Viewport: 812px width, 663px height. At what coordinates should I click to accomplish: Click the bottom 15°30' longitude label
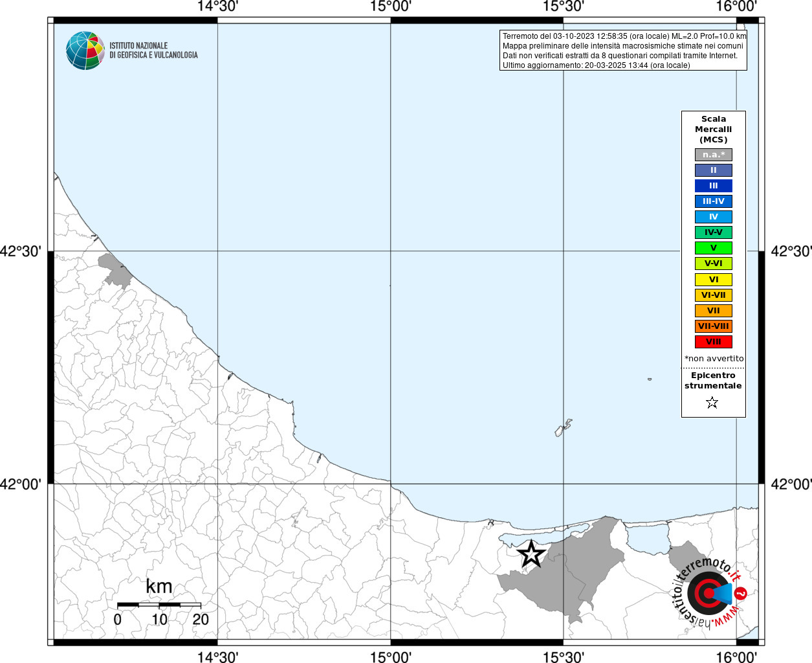[564, 657]
